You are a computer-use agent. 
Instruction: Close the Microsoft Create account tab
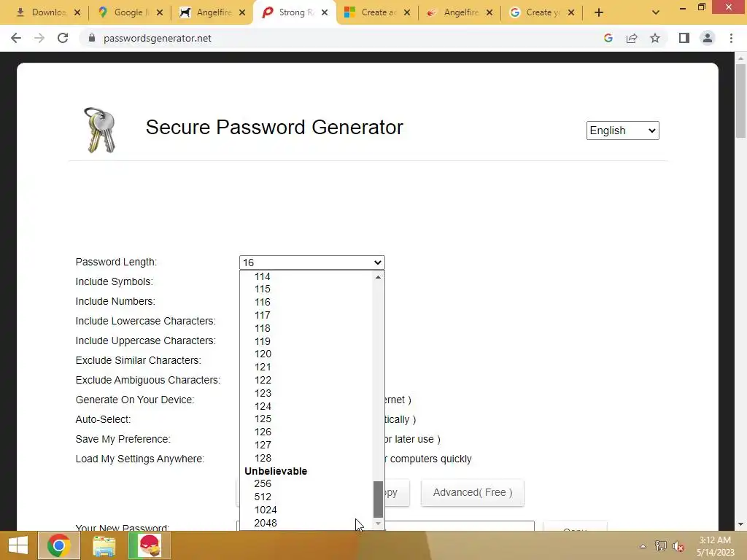[407, 12]
